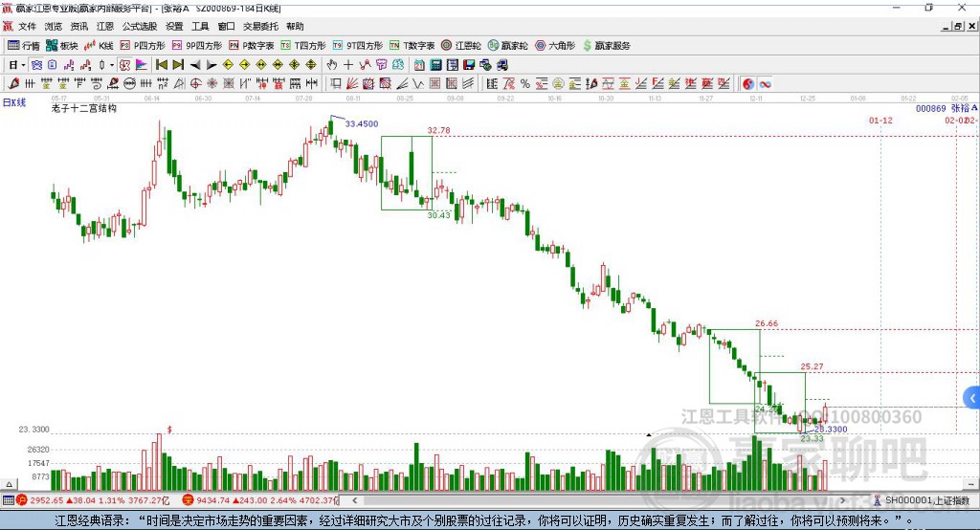This screenshot has height=530, width=980.
Task: Open the 公式选股 menu
Action: [140, 26]
